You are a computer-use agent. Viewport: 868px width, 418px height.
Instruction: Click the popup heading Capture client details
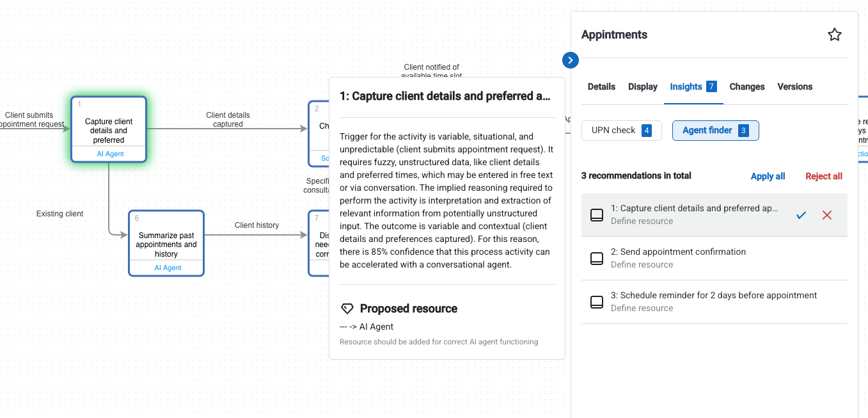click(445, 96)
